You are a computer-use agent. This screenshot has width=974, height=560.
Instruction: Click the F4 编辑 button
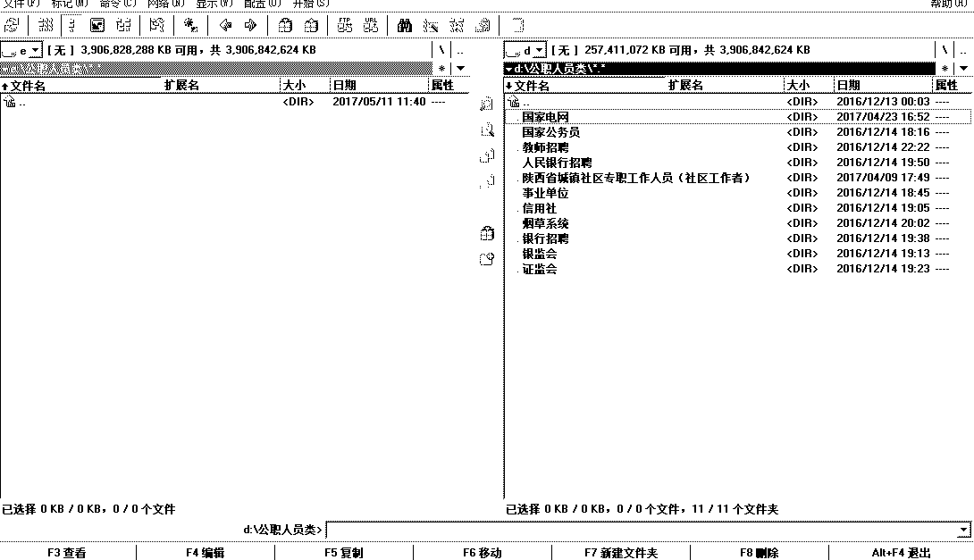(205, 553)
